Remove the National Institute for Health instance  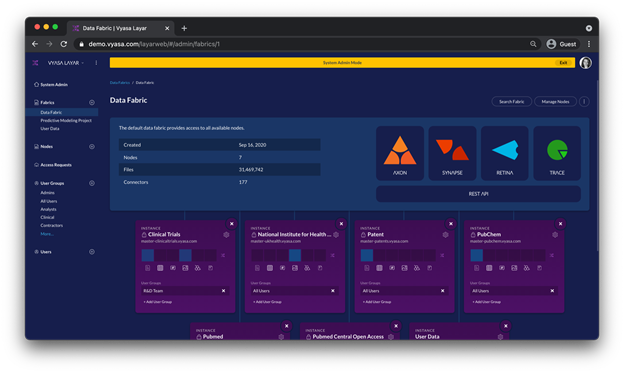341,224
